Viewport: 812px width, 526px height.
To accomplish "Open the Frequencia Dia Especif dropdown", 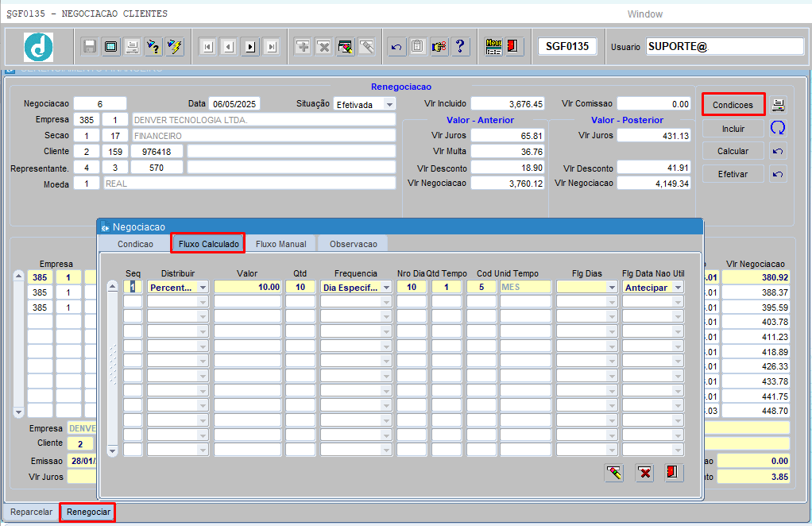I will click(386, 288).
